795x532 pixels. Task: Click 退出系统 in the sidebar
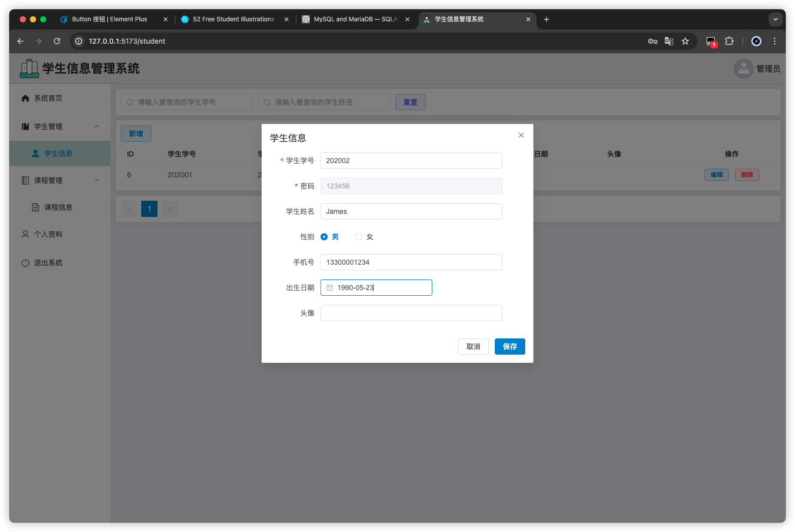pos(60,263)
